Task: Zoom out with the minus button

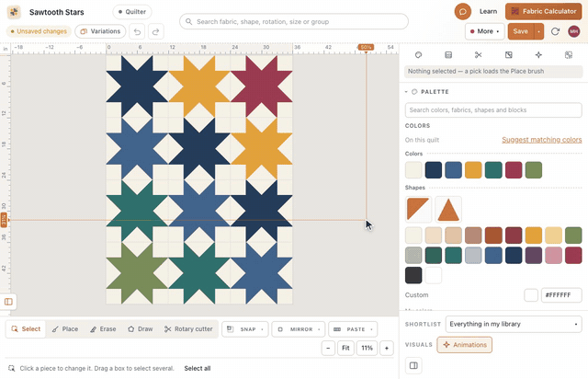Action: 328,349
